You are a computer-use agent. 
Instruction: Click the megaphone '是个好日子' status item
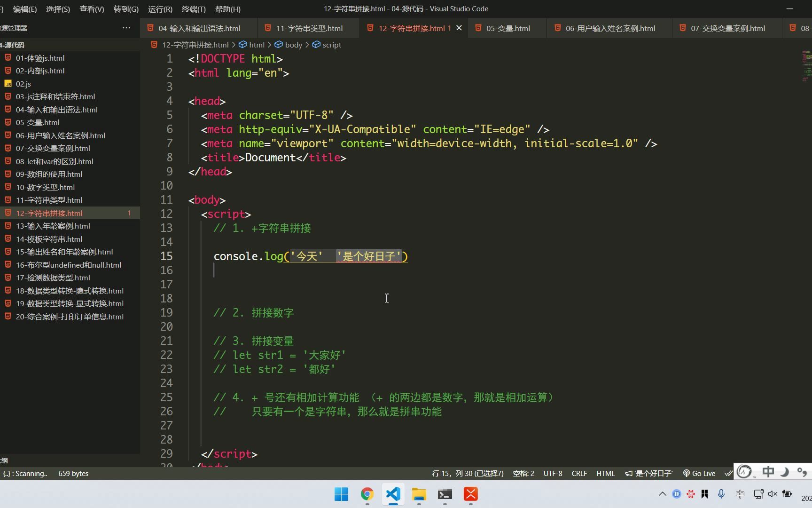point(649,474)
